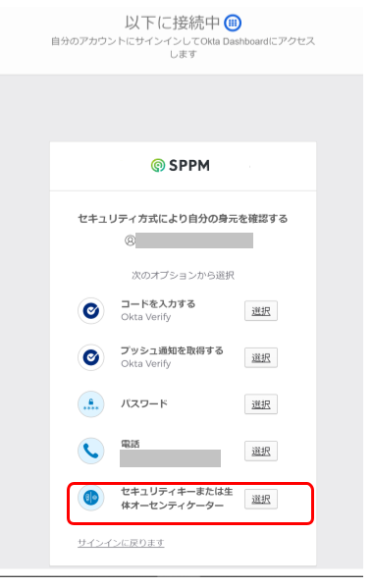Click the 電話 label text

point(131,444)
